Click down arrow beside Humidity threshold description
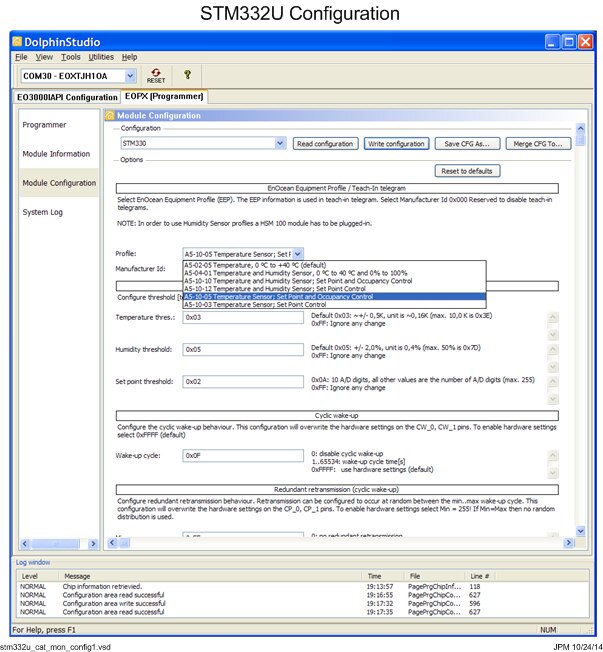 click(x=553, y=366)
